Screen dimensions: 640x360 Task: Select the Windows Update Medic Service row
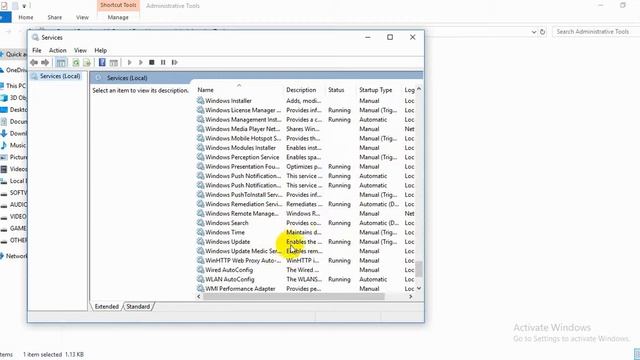point(306,251)
